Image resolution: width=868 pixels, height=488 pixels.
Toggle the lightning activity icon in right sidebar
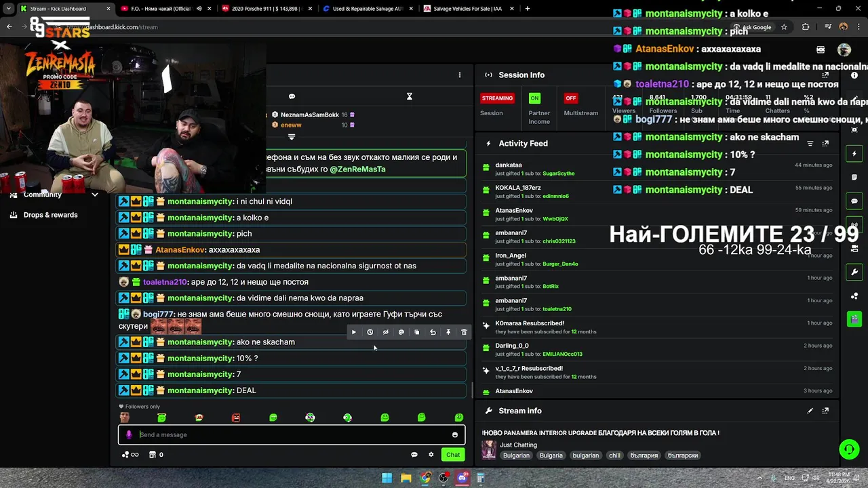(x=854, y=154)
